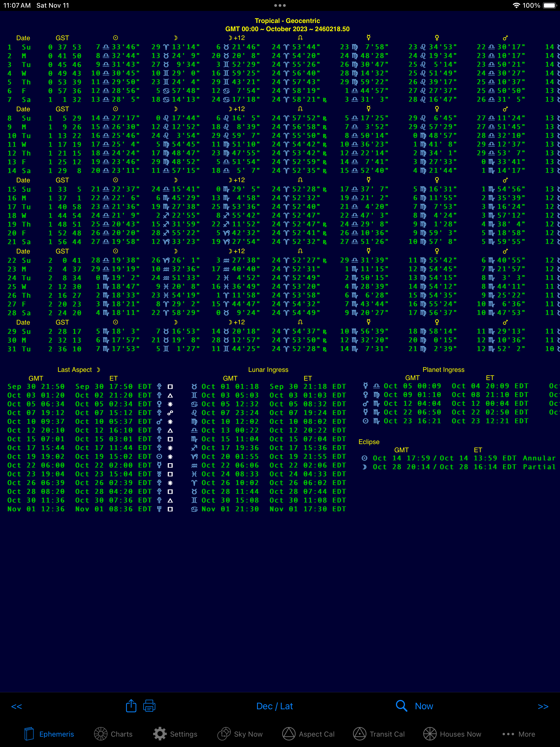Tap the Venus symbol header, first week
Image resolution: width=560 pixels, height=747 pixels.
coord(437,38)
